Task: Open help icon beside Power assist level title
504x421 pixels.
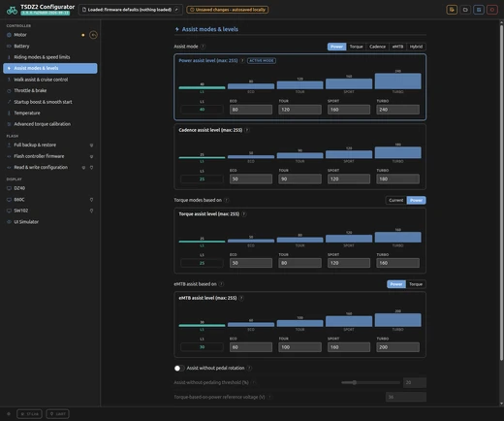Action: tap(242, 60)
